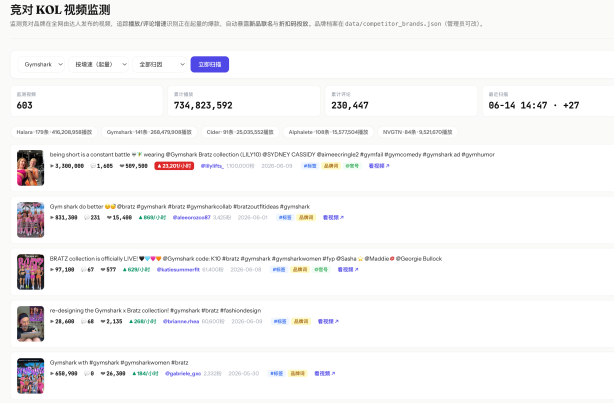614x403 pixels.
Task: Click play-count icon beside 28,600
Action: (52, 322)
